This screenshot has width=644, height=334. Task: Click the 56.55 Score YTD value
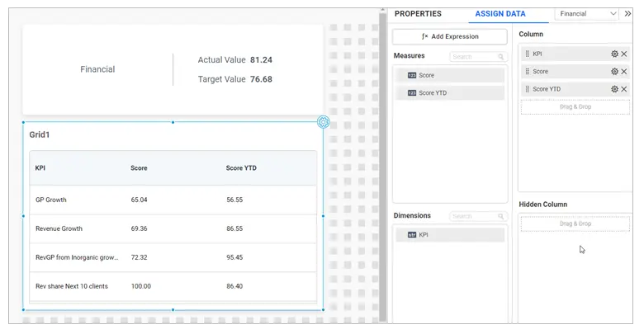tap(234, 200)
